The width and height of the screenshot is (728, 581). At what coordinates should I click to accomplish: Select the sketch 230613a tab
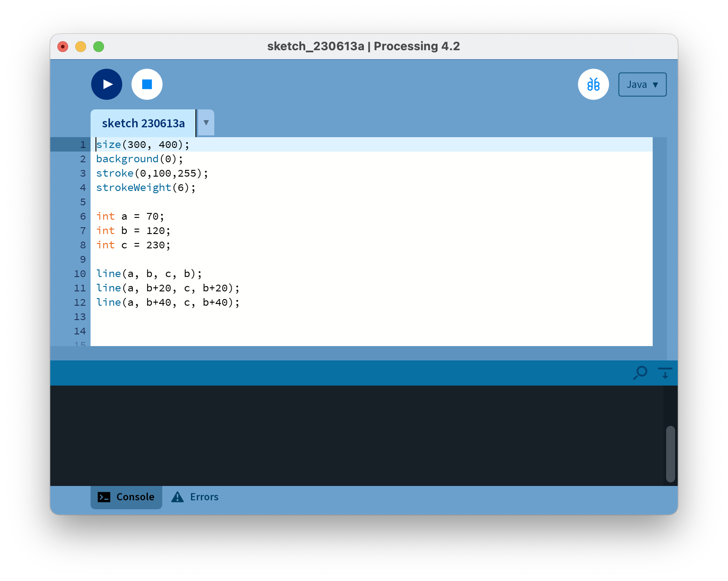[x=143, y=123]
